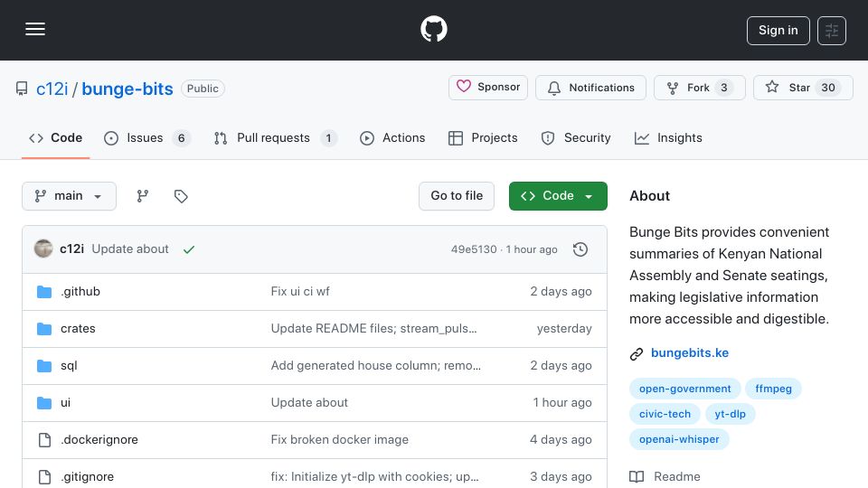This screenshot has width=868, height=488.
Task: Open the Update README files commit message
Action: [373, 329]
